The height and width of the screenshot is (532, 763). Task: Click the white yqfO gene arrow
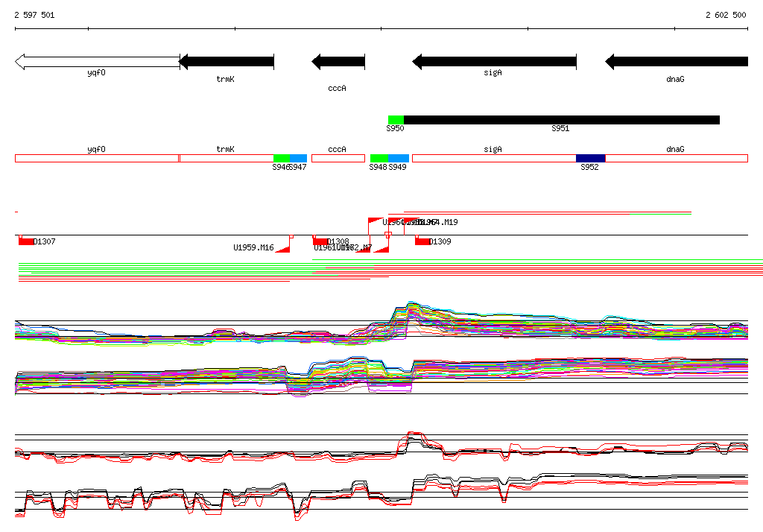pos(97,62)
